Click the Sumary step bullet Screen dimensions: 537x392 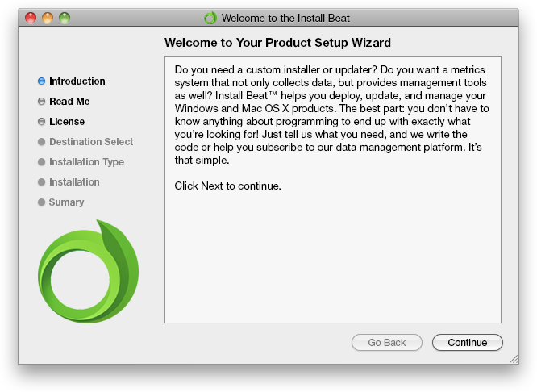coord(41,202)
